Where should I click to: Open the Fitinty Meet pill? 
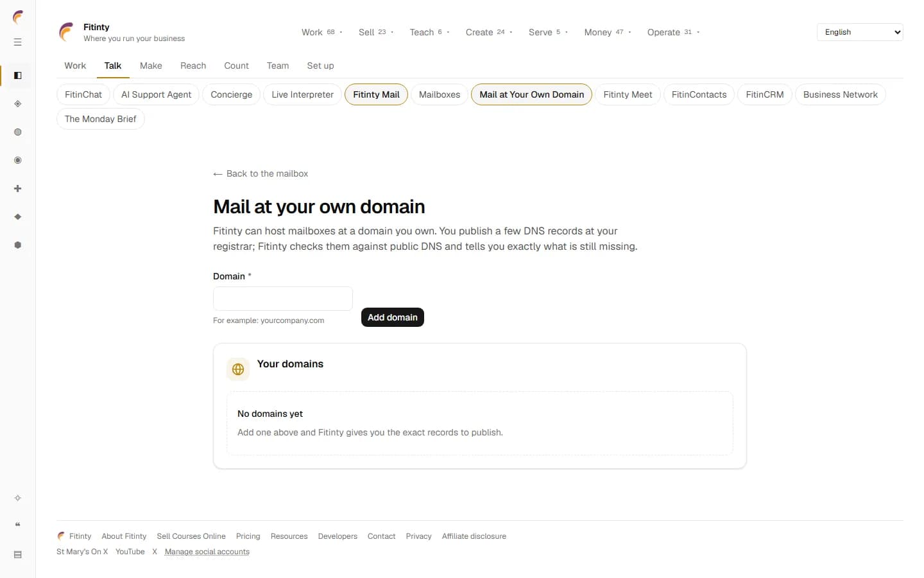[x=628, y=94]
